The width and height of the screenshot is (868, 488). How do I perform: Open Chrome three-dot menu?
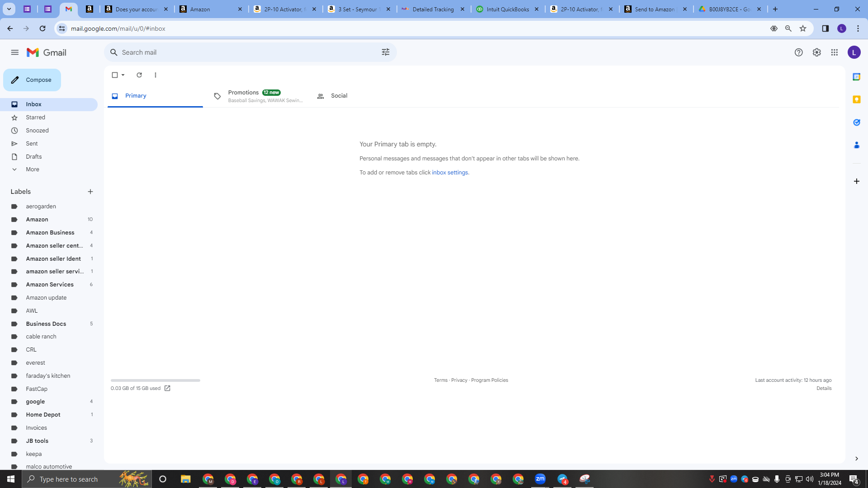[x=858, y=28]
